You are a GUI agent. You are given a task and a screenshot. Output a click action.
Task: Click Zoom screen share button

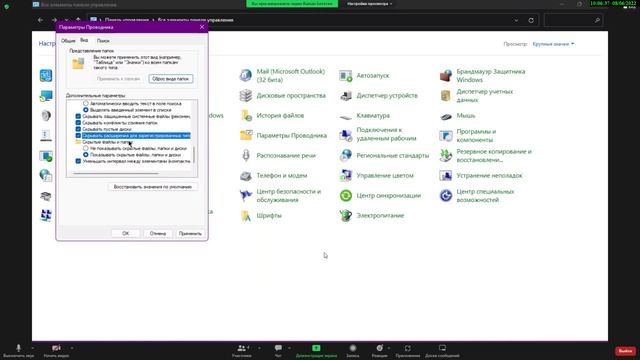(x=316, y=350)
